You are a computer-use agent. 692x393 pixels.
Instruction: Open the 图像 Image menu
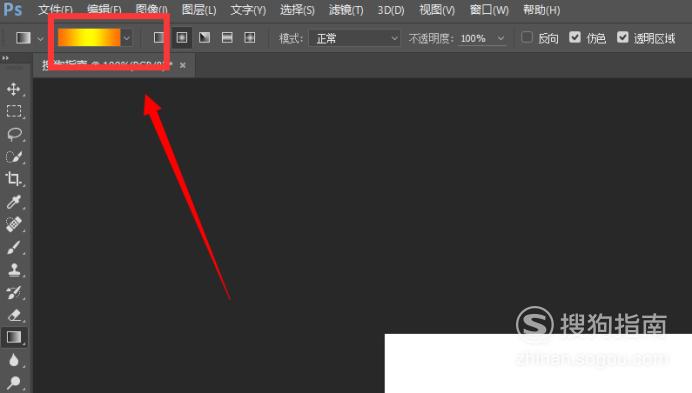(152, 10)
